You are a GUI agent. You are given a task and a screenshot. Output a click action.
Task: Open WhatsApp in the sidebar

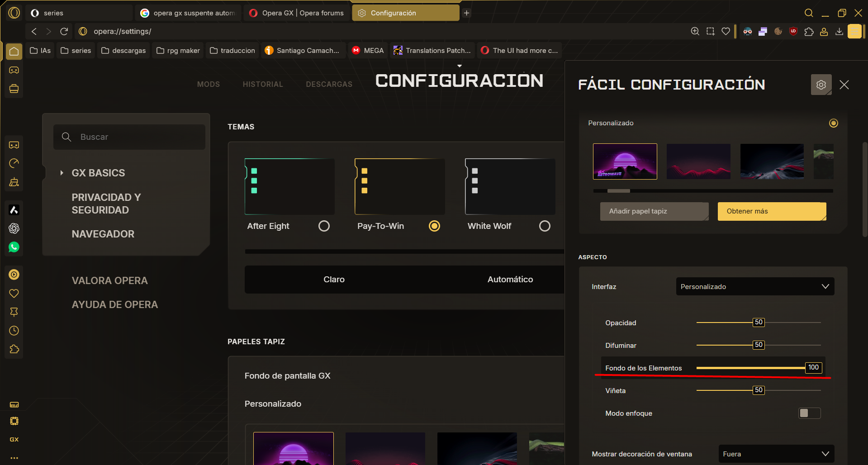[14, 247]
